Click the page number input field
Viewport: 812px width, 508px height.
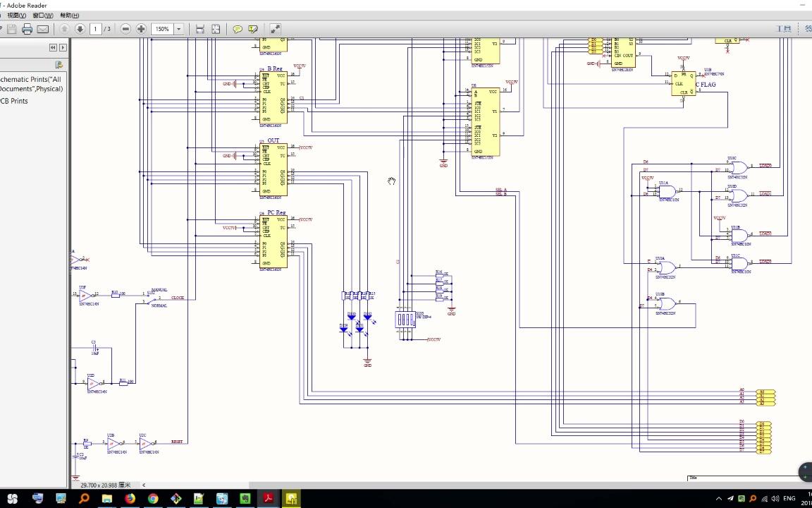(95, 29)
